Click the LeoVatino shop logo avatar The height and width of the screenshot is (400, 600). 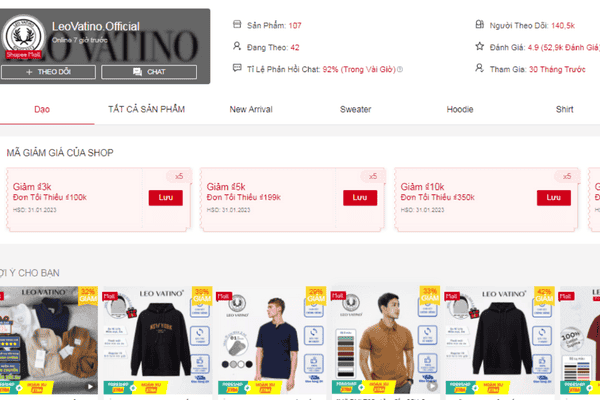(x=23, y=36)
